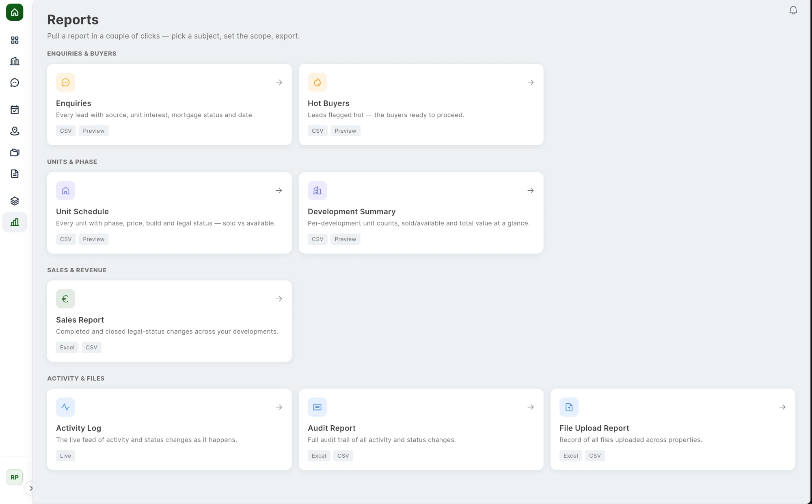Click the orange Enquiries chat icon
Screen dimensions: 812x504
[x=65, y=82]
